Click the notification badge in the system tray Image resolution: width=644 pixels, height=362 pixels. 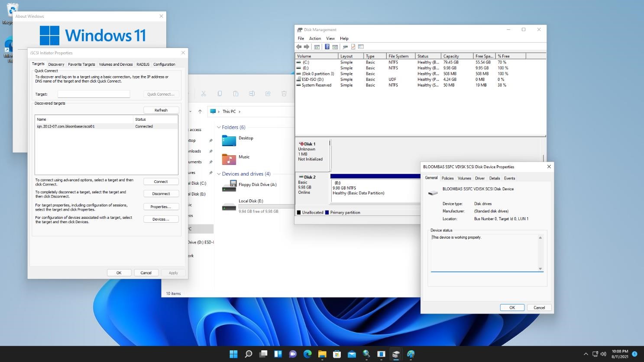click(634, 354)
